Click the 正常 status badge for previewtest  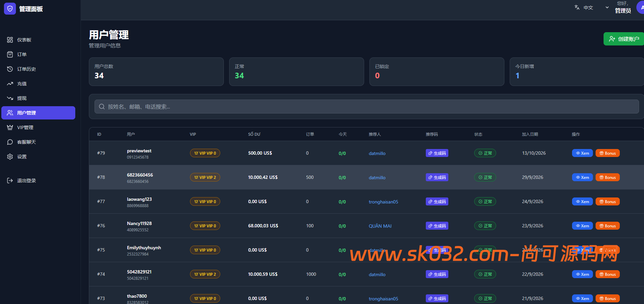click(485, 153)
